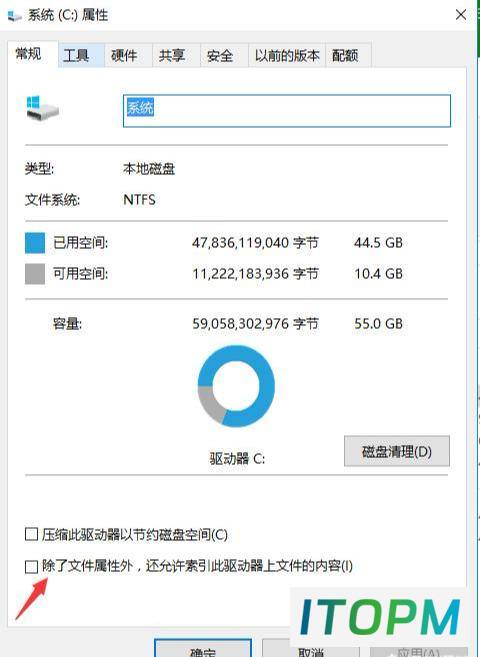Open the 硬件 tab
Viewport: 480px width, 657px height.
(128, 55)
